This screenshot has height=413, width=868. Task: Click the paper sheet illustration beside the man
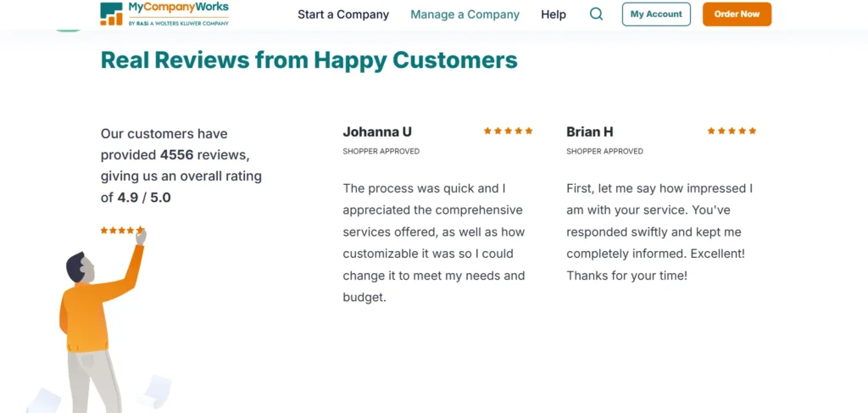click(x=153, y=390)
